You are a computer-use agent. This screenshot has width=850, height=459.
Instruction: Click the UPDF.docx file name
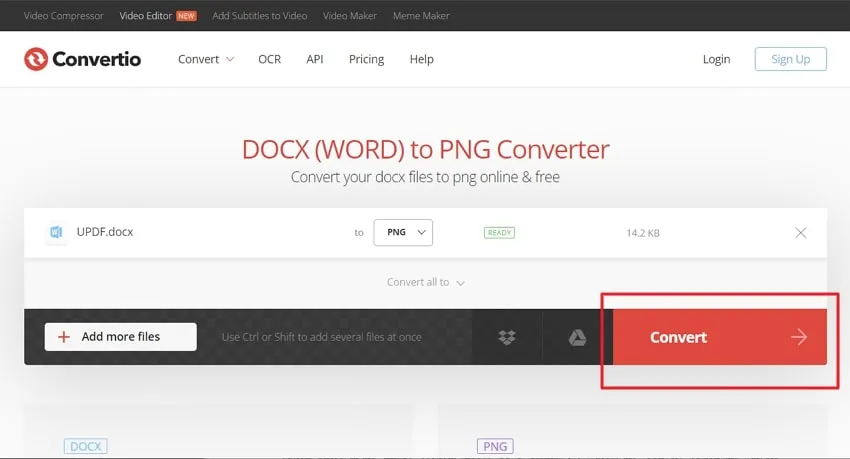[105, 232]
